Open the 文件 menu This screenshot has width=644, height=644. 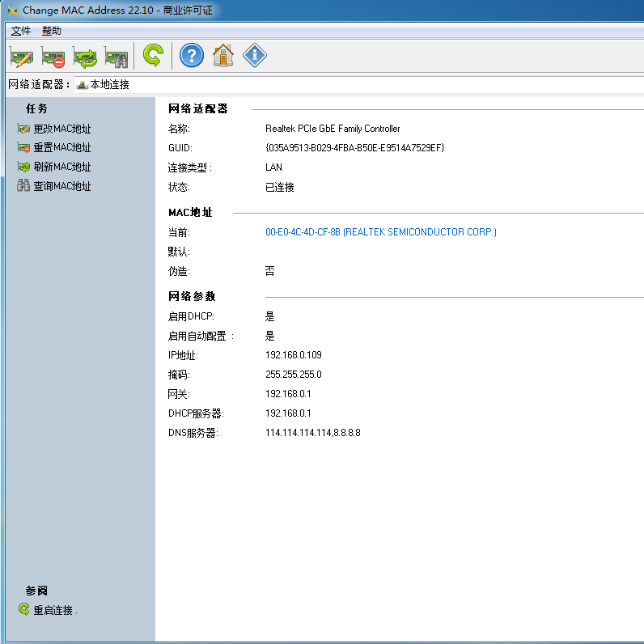point(20,31)
